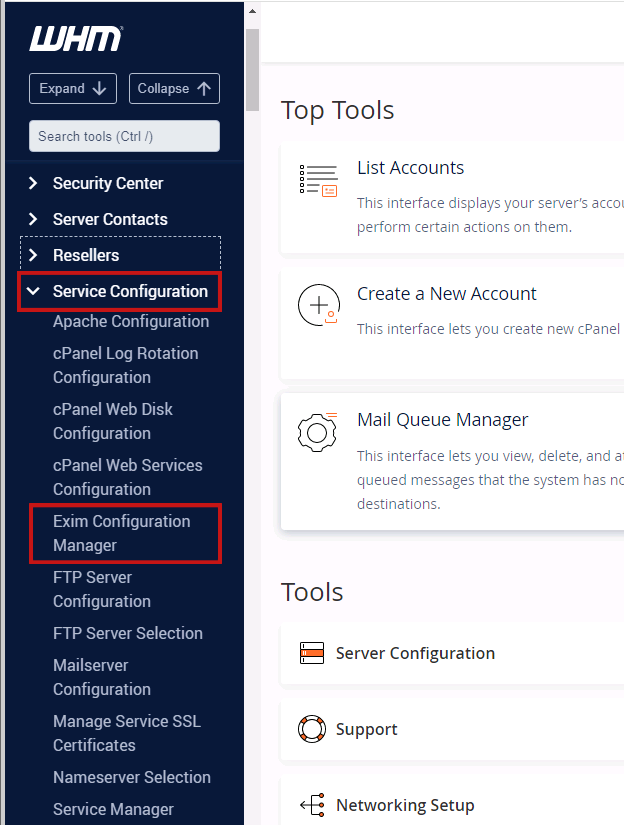Click the Top Tools heading

tap(337, 110)
